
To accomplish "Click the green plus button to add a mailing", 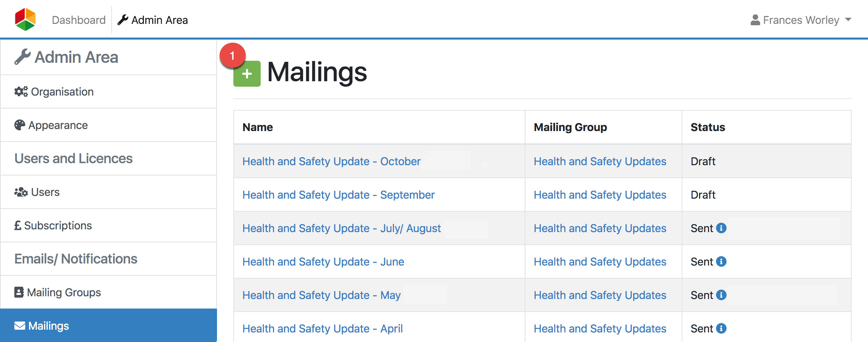I will [246, 73].
